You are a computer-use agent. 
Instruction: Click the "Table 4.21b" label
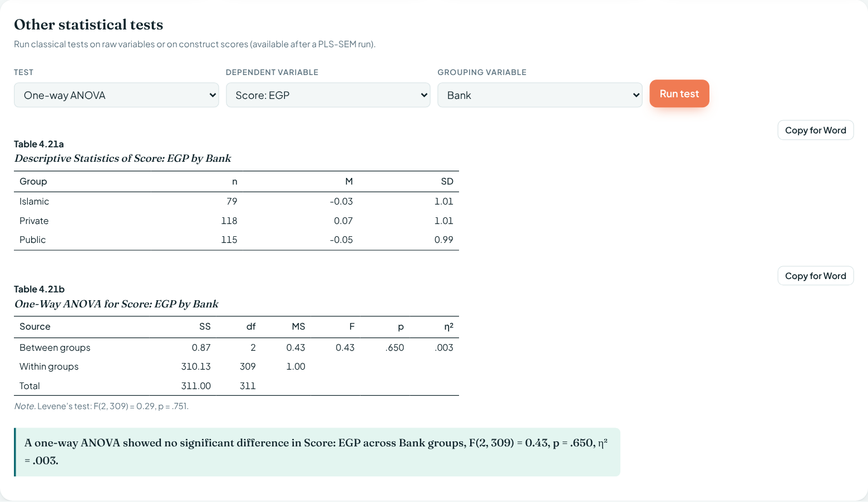(40, 289)
